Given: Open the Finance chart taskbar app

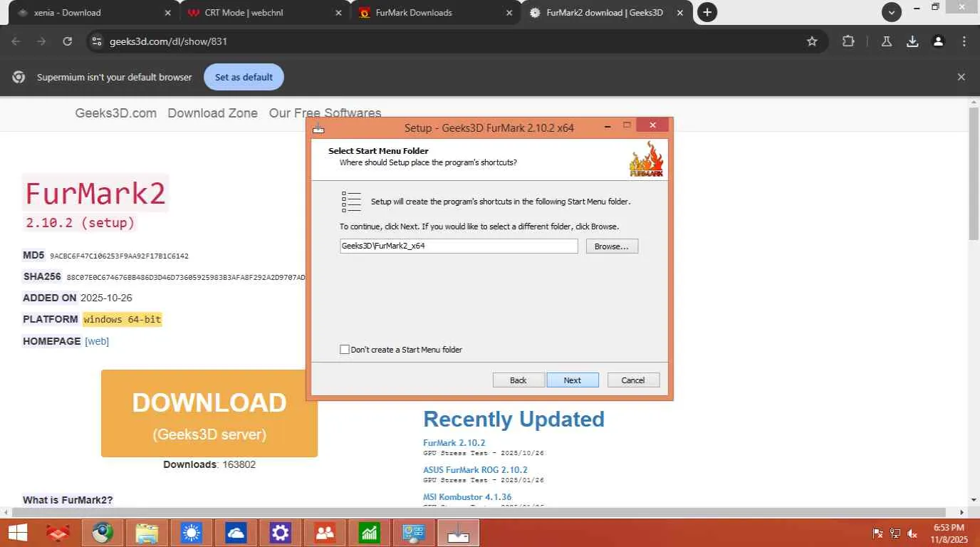Looking at the screenshot, I should point(369,533).
